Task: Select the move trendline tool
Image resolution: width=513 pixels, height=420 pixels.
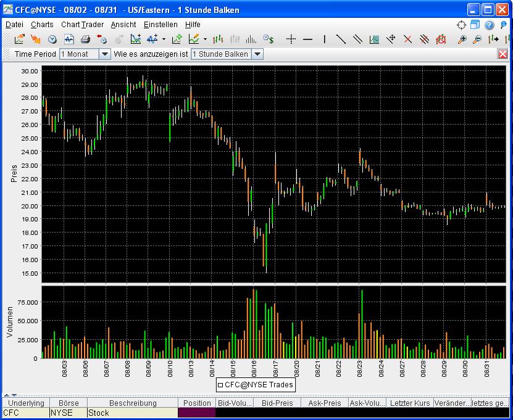Action: click(391, 39)
